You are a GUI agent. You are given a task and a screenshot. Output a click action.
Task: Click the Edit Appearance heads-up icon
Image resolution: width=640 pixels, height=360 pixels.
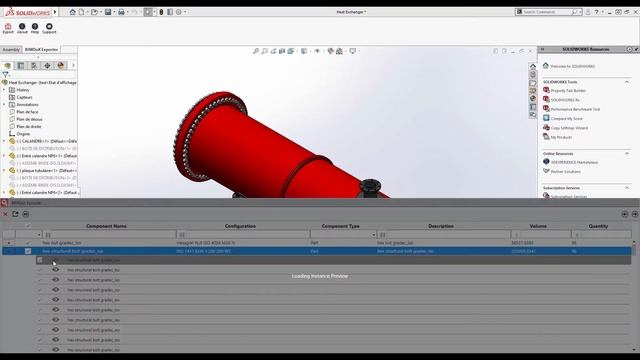point(331,51)
